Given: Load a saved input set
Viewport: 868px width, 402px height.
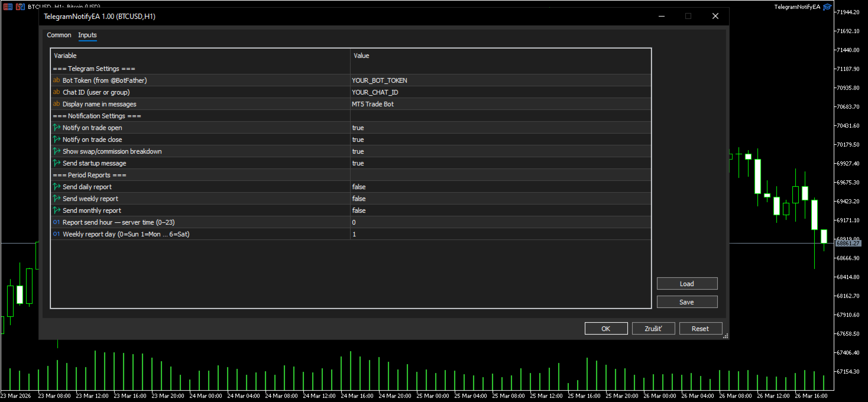Looking at the screenshot, I should tap(687, 284).
